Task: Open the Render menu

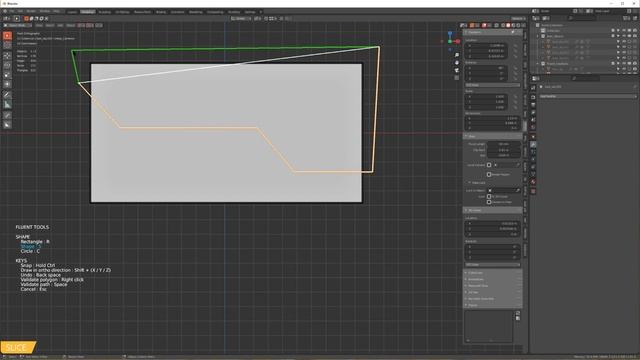Action: click(x=31, y=11)
